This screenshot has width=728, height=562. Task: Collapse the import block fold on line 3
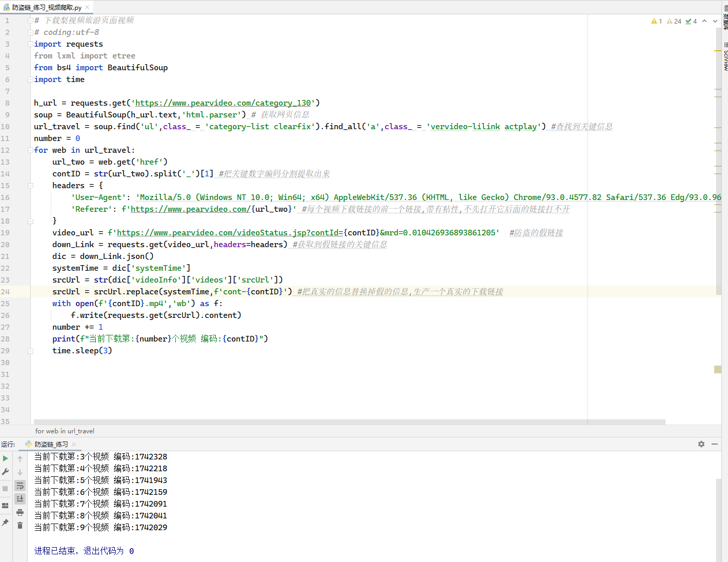point(30,44)
